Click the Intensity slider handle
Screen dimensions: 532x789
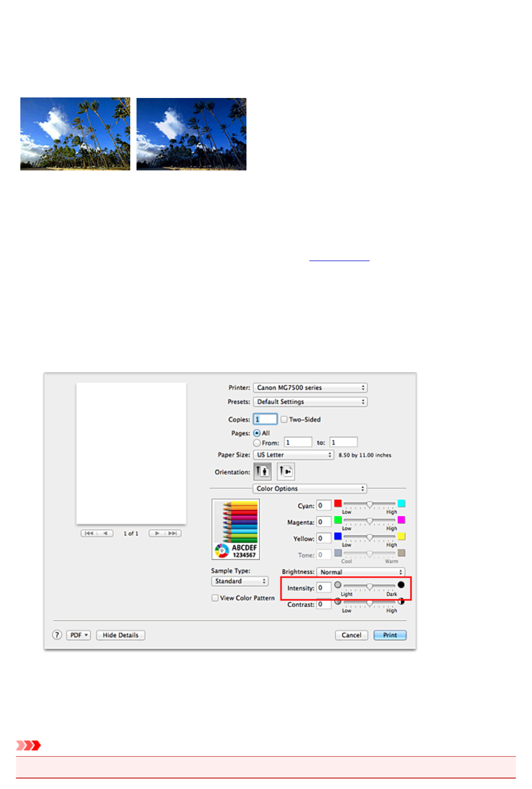369,586
